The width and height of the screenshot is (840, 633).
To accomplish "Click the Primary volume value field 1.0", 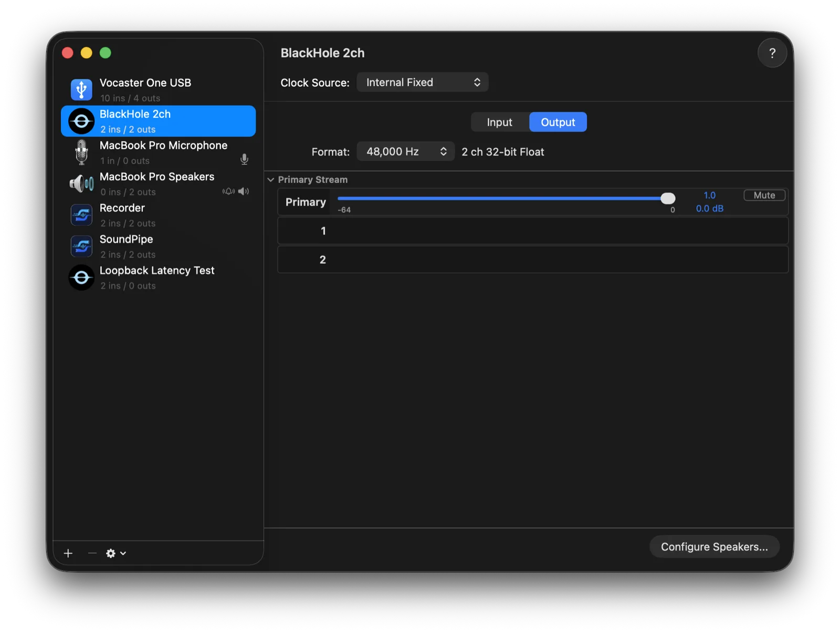I will point(709,195).
